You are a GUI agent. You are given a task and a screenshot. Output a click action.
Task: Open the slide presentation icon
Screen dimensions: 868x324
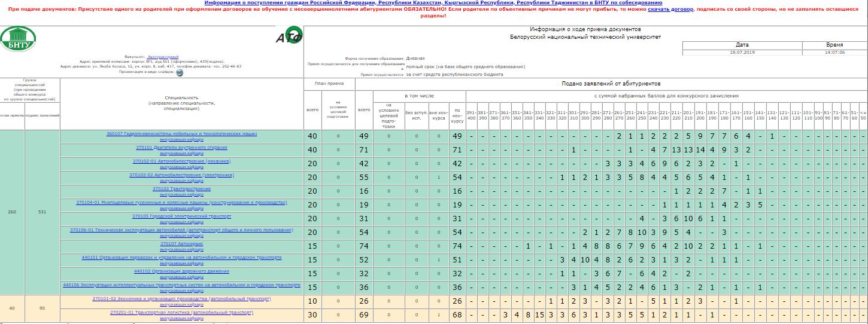[x=180, y=72]
